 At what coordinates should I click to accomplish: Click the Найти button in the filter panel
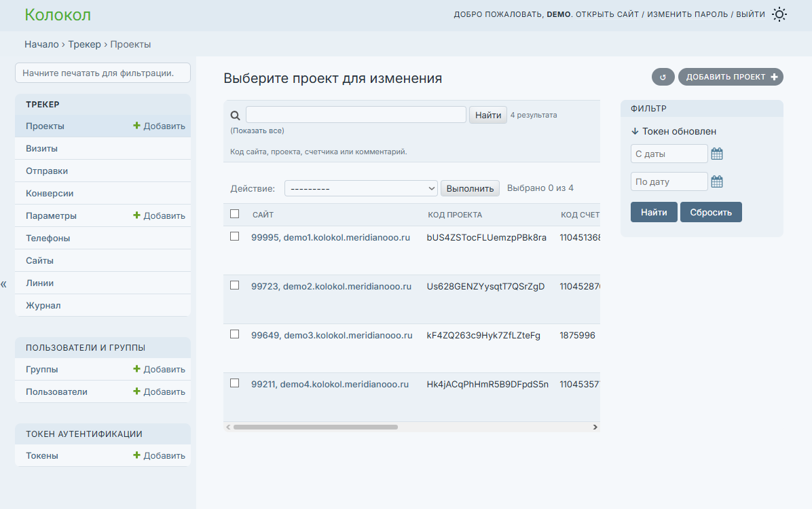(x=654, y=212)
